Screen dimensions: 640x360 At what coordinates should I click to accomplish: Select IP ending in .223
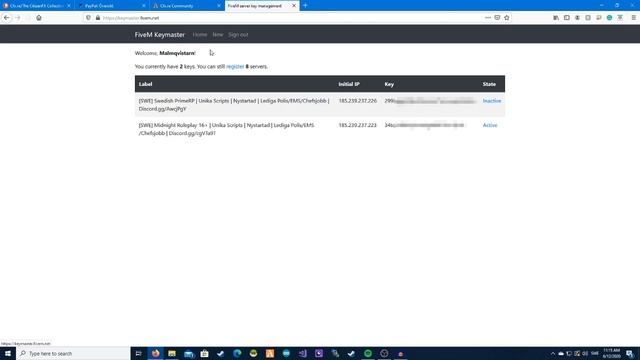click(358, 125)
